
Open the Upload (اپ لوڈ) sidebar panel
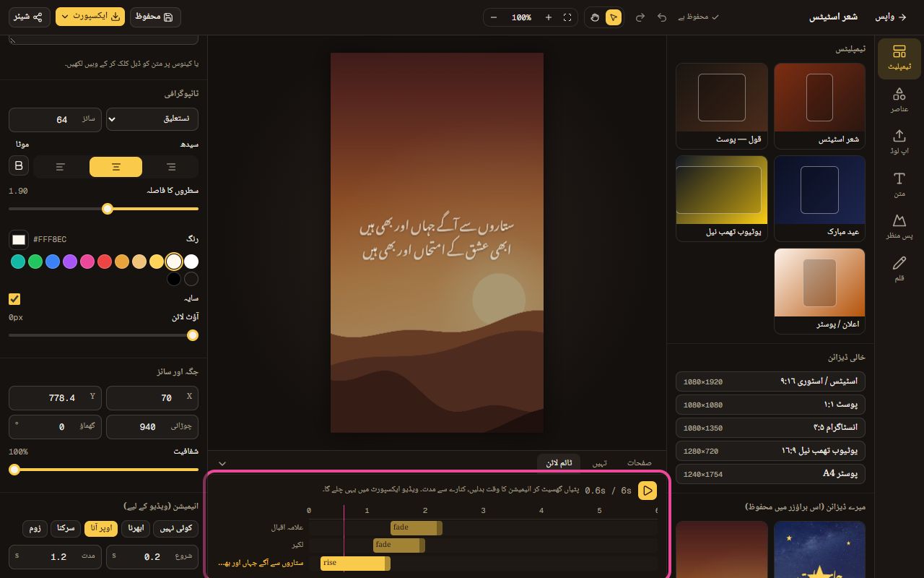coord(899,142)
